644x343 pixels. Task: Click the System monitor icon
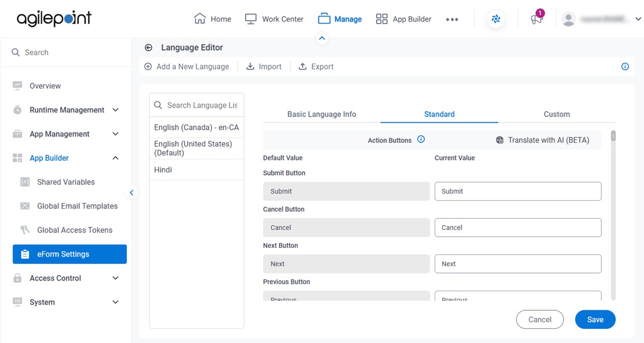(18, 302)
